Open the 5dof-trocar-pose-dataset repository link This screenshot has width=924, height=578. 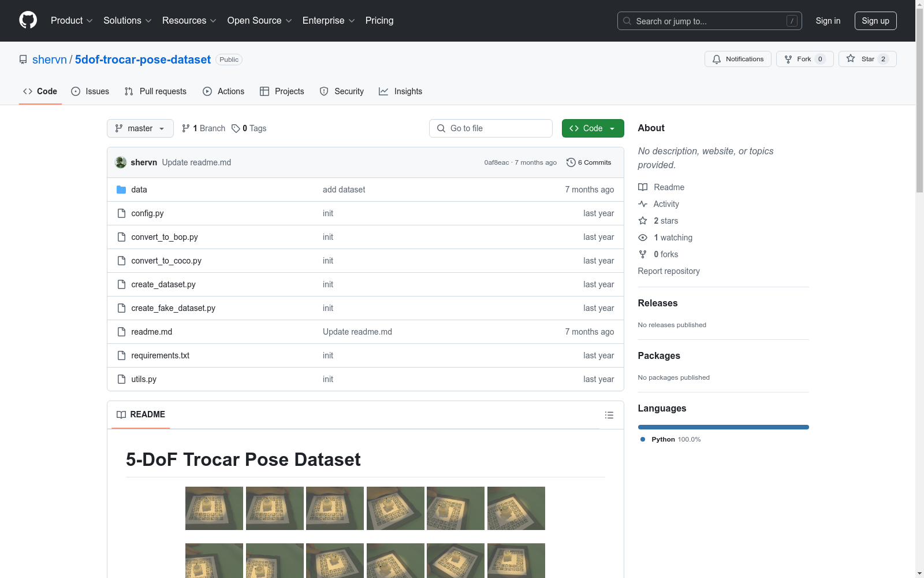click(143, 60)
